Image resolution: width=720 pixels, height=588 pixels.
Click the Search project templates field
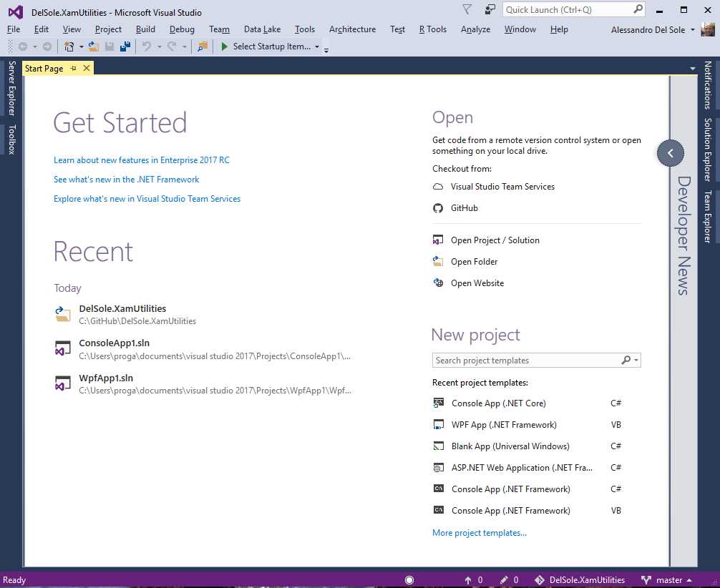[536, 361]
